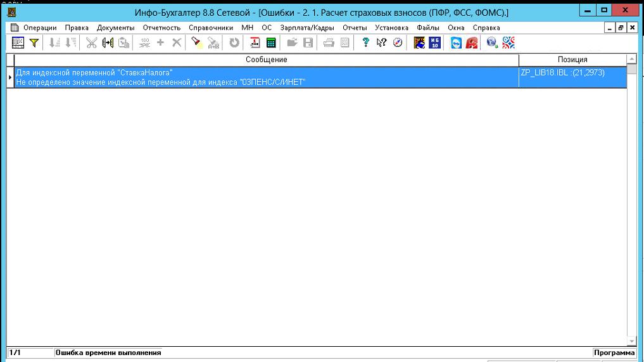Click the context help cursor-question icon
Viewport: 644px width, 362px height.
click(382, 42)
